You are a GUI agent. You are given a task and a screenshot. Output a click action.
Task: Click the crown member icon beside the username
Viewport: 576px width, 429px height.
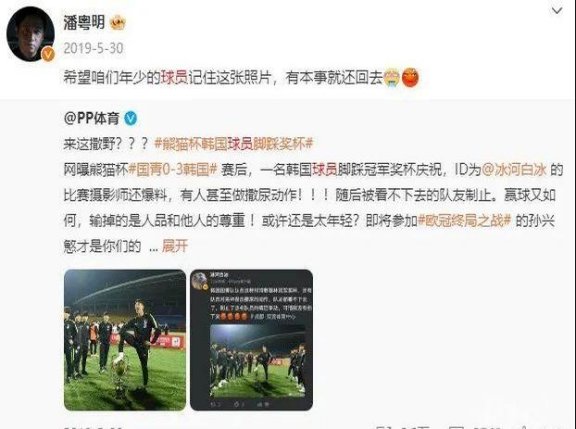click(x=118, y=23)
